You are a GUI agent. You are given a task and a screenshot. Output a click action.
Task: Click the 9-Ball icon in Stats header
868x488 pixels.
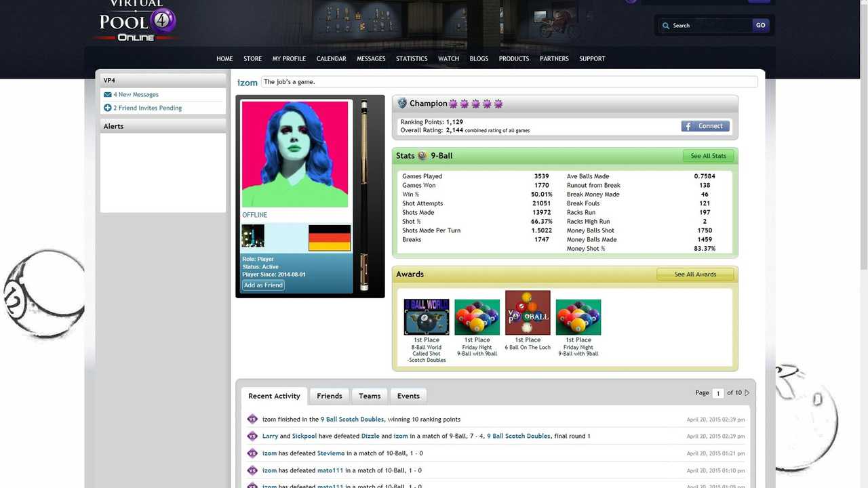point(422,156)
